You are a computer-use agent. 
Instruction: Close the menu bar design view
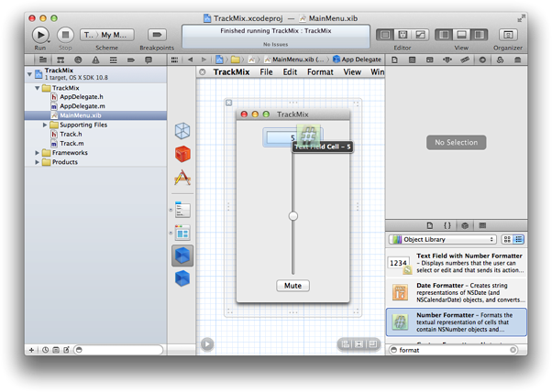pos(203,72)
